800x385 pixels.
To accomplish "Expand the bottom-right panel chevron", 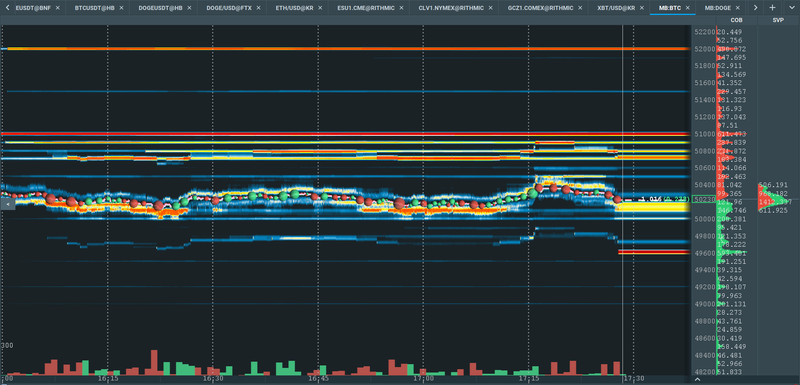I will point(697,379).
